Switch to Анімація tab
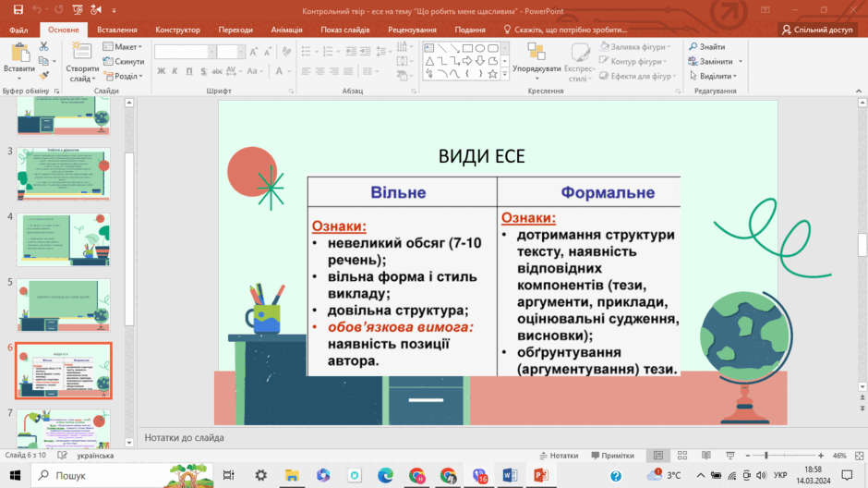Screen dimensions: 868x488 287,30
